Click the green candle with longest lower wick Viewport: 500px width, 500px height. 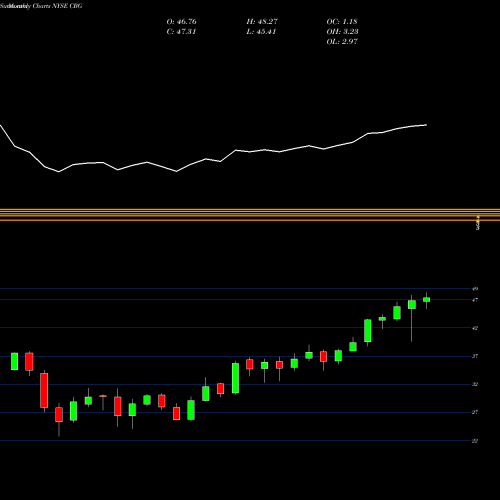click(412, 305)
